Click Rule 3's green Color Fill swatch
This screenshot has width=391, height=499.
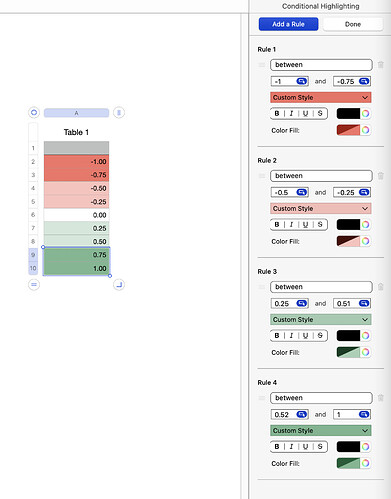click(348, 352)
